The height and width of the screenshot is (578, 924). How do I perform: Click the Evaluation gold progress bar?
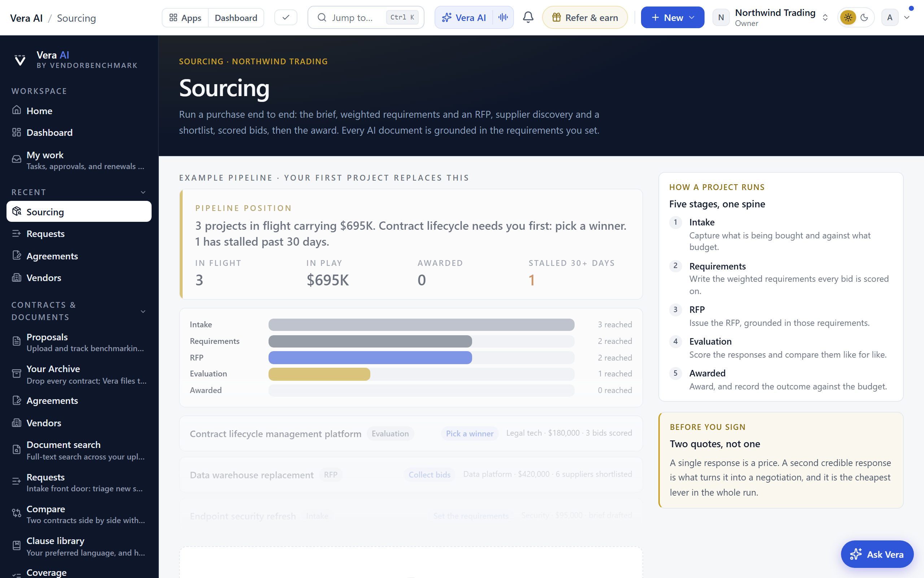pyautogui.click(x=319, y=374)
